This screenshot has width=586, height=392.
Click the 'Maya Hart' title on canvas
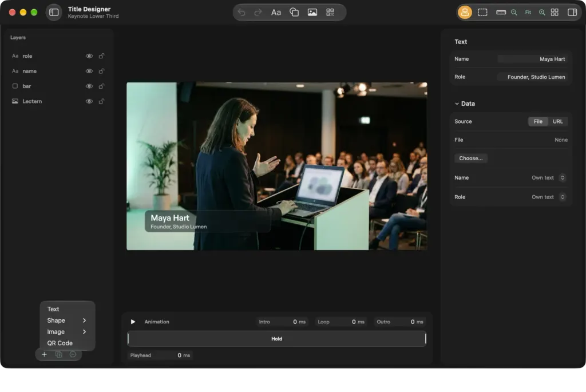[x=169, y=218]
